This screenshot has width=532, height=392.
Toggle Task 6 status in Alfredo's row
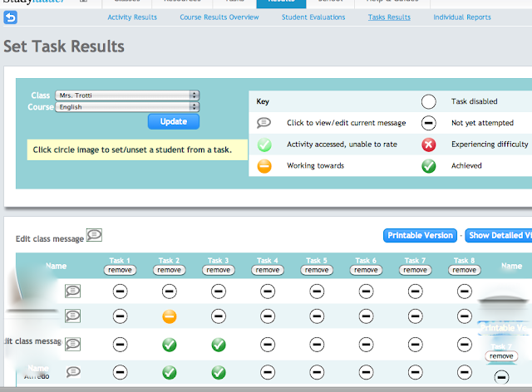tap(366, 372)
